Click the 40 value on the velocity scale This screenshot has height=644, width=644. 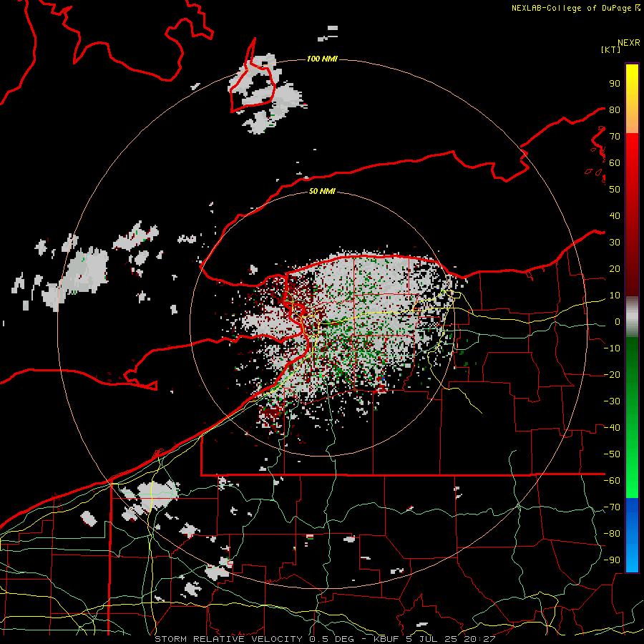pyautogui.click(x=615, y=216)
